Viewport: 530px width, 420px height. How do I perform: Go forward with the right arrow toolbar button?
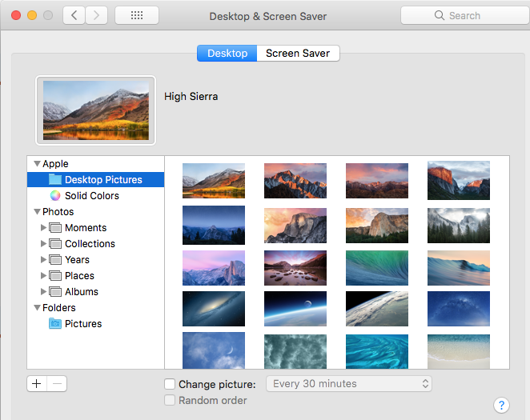(96, 15)
